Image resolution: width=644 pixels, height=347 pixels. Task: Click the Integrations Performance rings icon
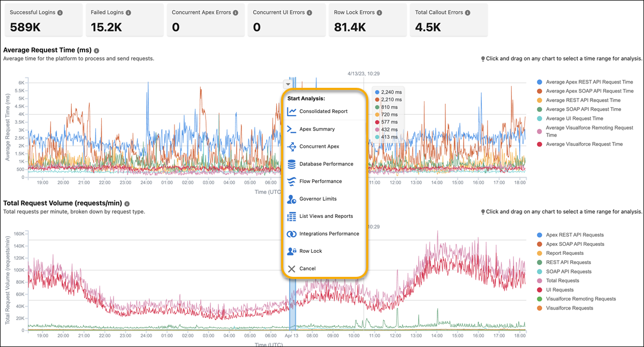point(292,233)
